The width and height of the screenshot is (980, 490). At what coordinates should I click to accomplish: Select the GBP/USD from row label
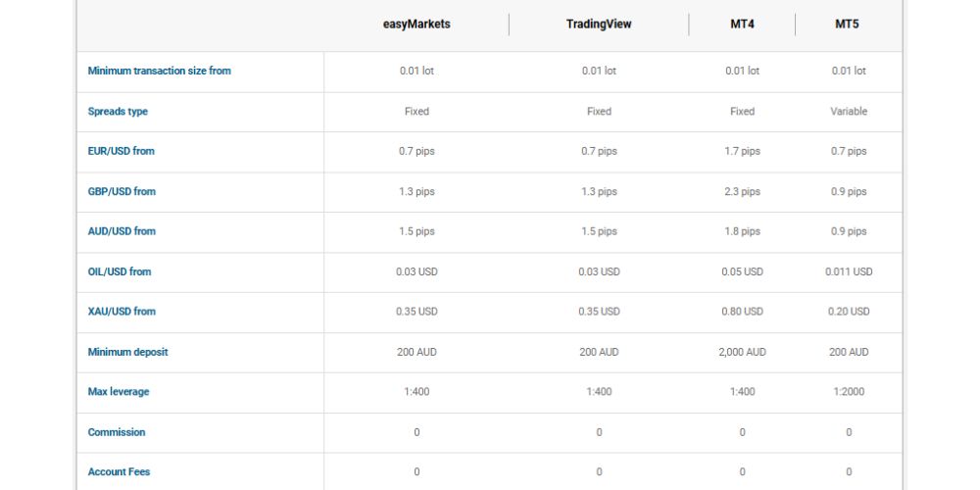[x=122, y=192]
